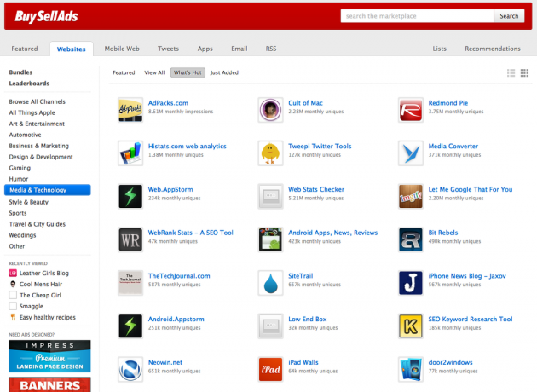Click the Search button
This screenshot has width=537, height=392.
509,16
